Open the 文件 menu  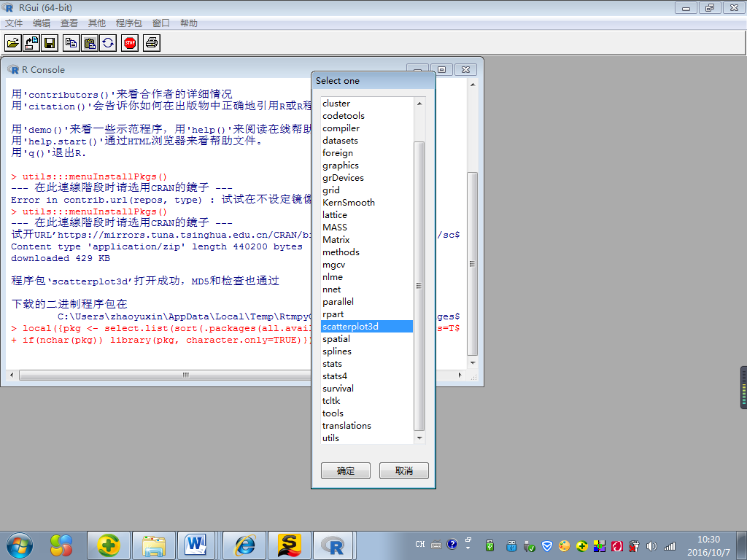(x=14, y=23)
